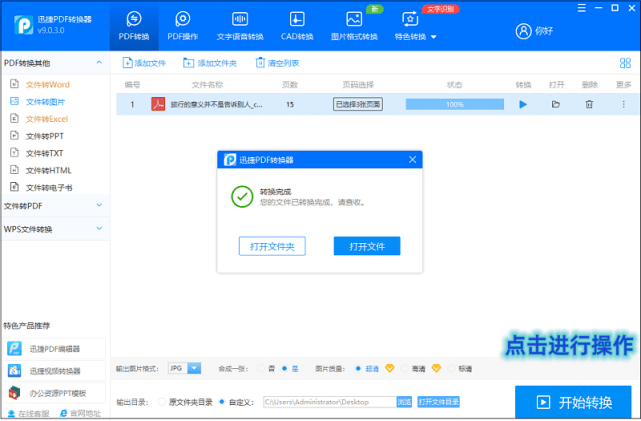Collapse the PDF转换其他 section
The height and width of the screenshot is (421, 641).
click(x=99, y=63)
